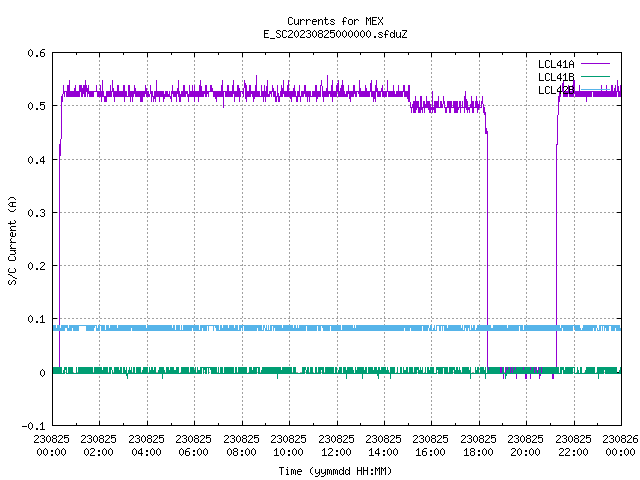Image resolution: width=640 pixels, height=480 pixels.
Task: Click the green LCL41B trace near 0 A
Action: coord(337,371)
